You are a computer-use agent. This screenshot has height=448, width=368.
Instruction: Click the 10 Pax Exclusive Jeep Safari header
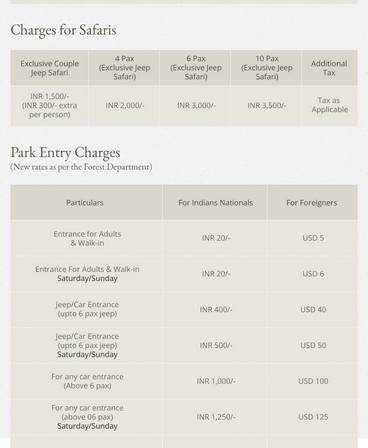267,68
